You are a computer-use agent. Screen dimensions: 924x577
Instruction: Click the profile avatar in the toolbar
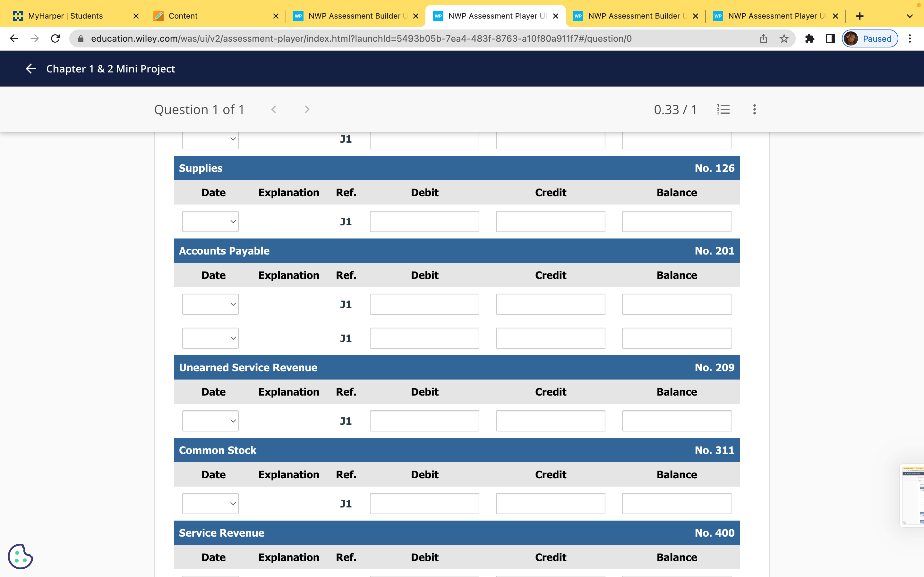click(x=851, y=38)
